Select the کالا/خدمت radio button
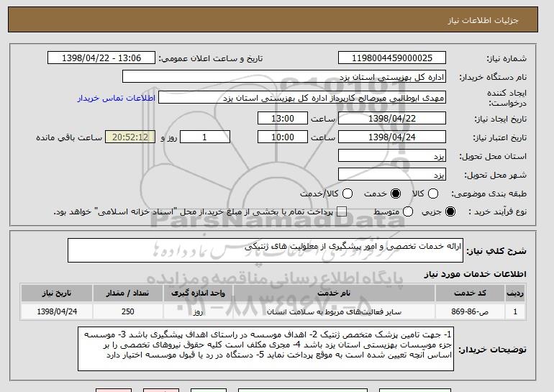The image size is (554, 392). 348,193
